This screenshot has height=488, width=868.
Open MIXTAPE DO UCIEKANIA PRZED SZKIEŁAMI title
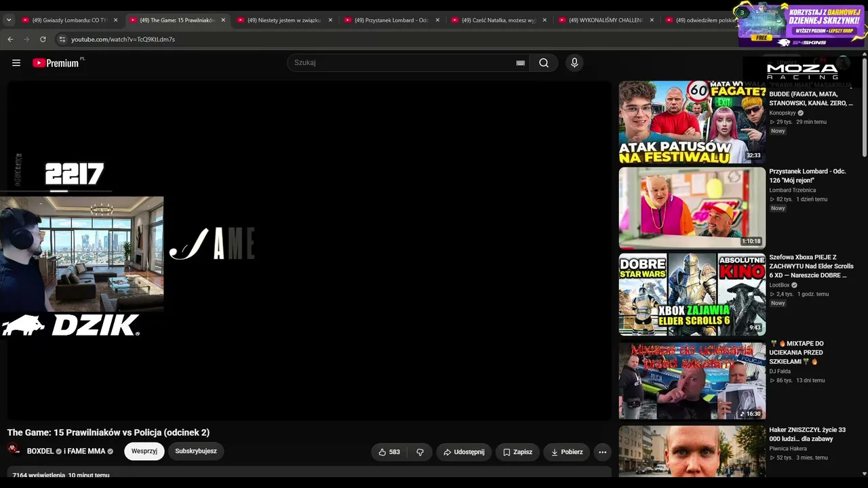point(797,352)
